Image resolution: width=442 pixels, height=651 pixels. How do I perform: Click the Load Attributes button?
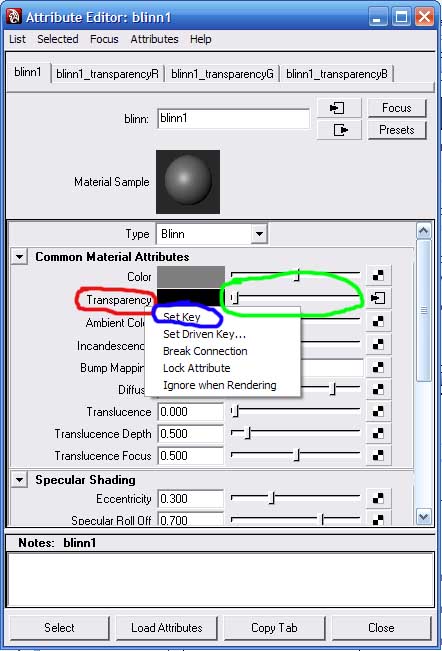pyautogui.click(x=166, y=628)
